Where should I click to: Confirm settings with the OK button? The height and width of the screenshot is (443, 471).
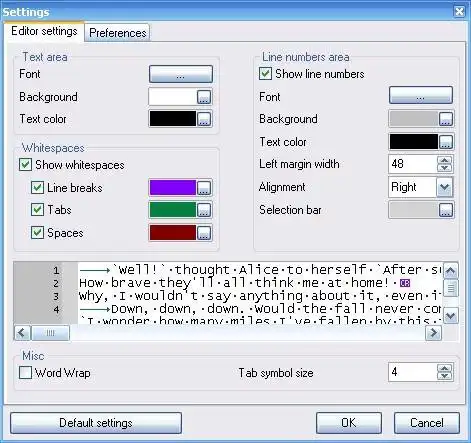pos(349,423)
